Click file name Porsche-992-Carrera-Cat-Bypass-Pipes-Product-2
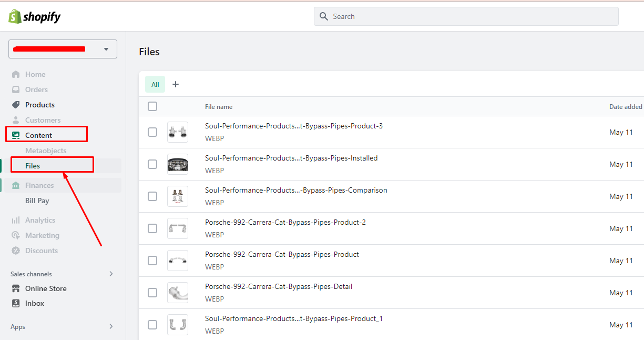 point(285,222)
